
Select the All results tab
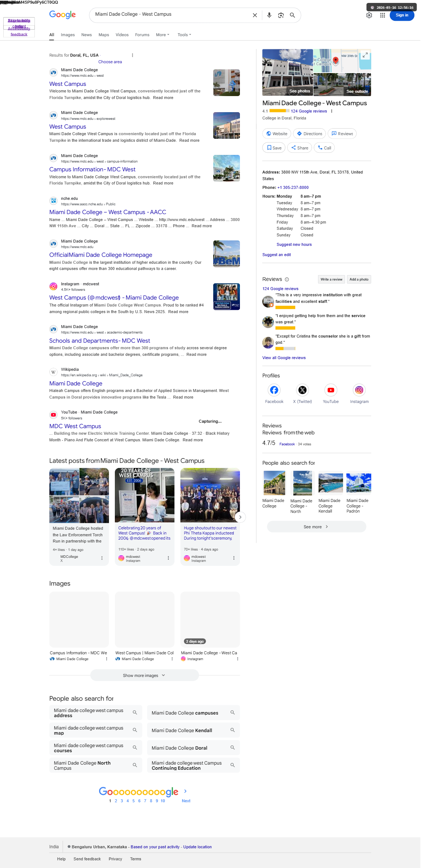52,35
